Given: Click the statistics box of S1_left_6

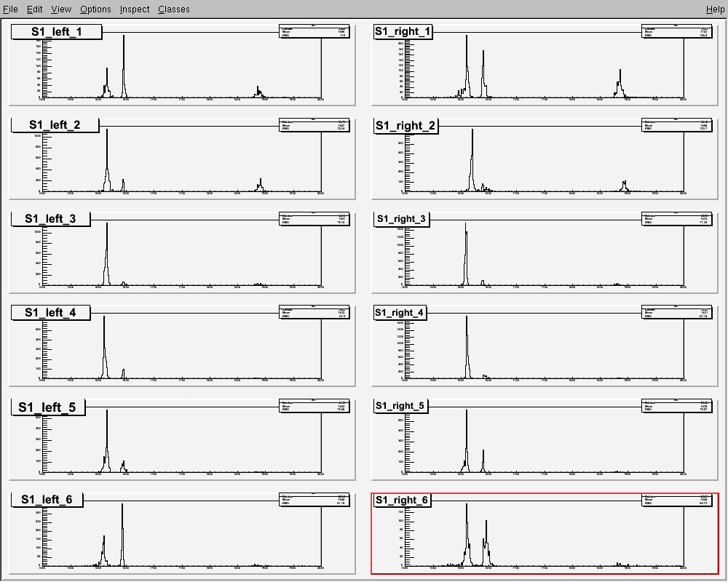Looking at the screenshot, I should 314,500.
